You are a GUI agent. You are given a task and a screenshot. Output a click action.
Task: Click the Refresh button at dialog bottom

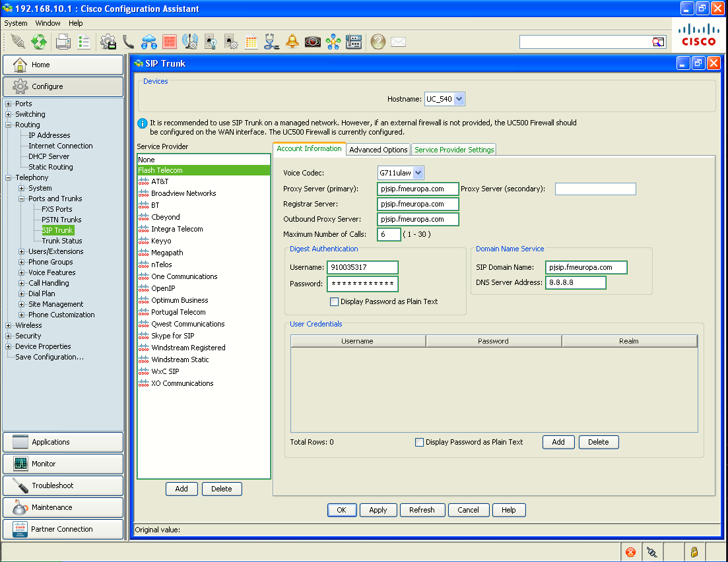pos(422,510)
